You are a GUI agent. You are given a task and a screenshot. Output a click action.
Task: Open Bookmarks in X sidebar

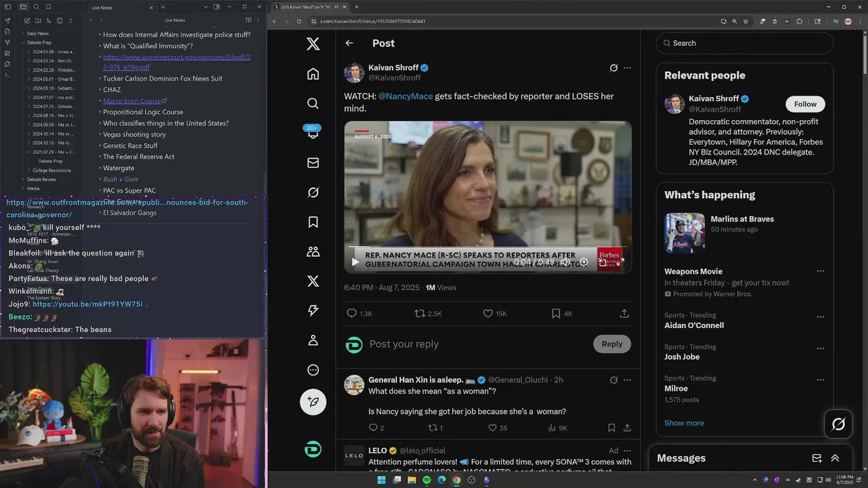[313, 222]
